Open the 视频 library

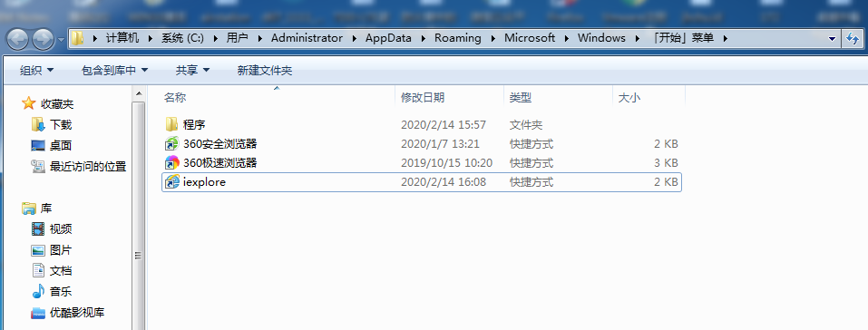61,228
